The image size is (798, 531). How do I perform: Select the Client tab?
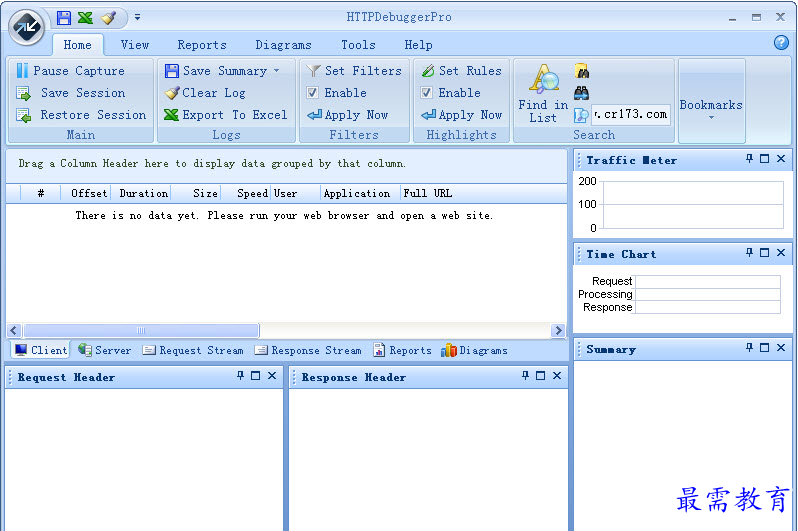(41, 350)
